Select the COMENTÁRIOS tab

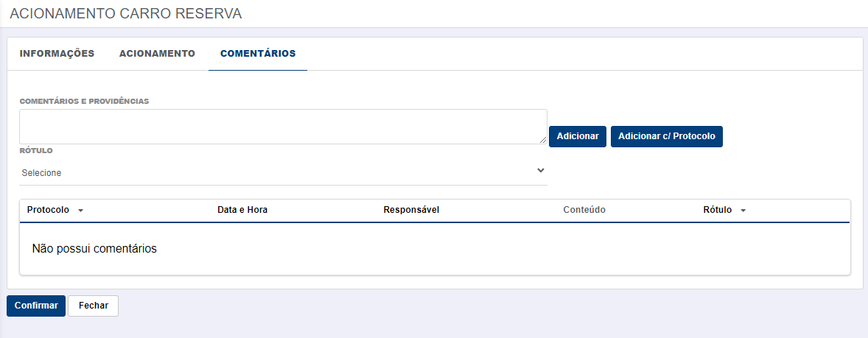coord(258,54)
